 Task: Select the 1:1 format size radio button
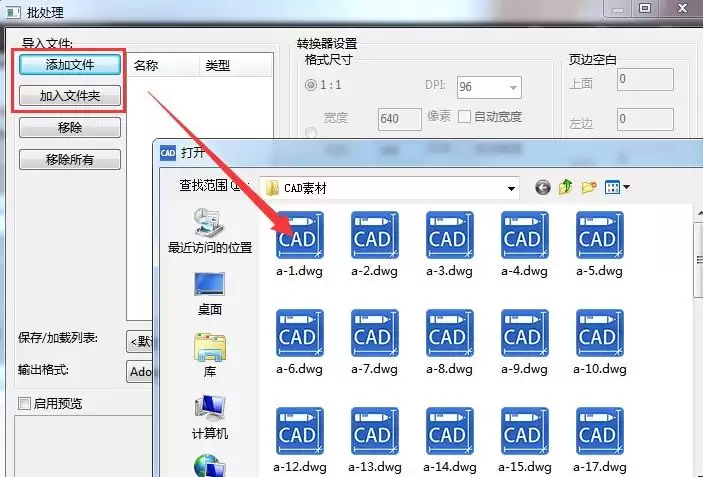[310, 85]
